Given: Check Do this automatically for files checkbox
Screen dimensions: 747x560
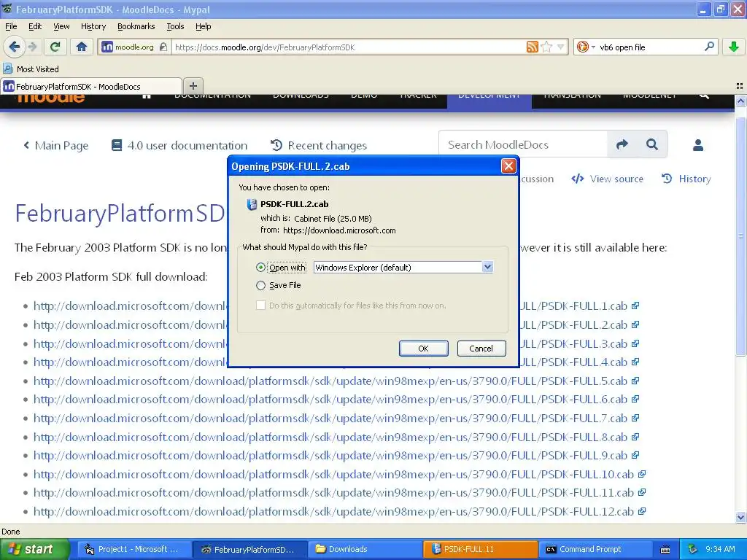Looking at the screenshot, I should pyautogui.click(x=260, y=306).
